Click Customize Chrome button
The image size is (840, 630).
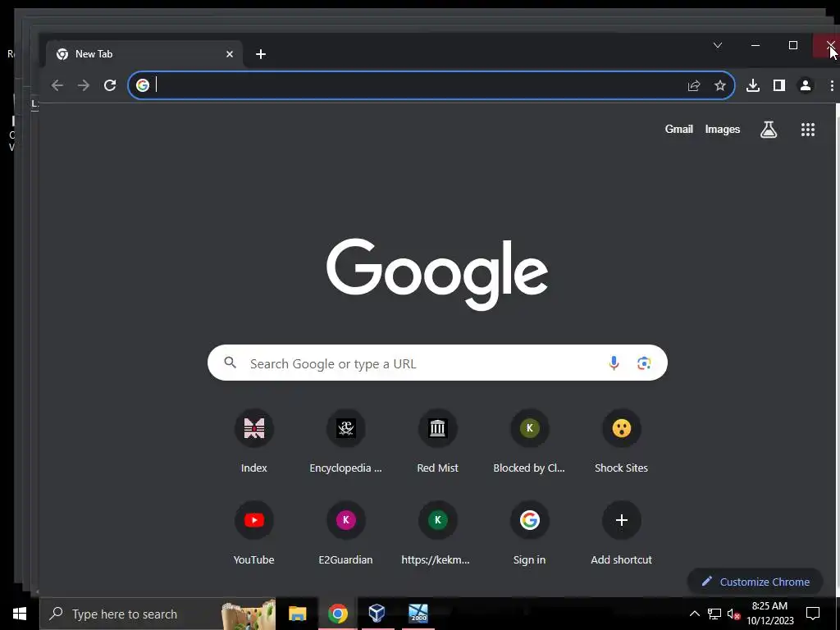click(756, 582)
